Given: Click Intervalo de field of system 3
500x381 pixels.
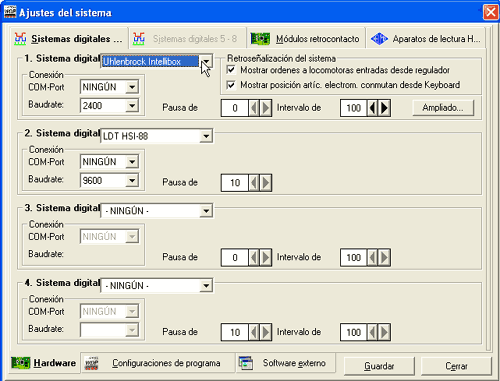Looking at the screenshot, I should click(x=354, y=257).
